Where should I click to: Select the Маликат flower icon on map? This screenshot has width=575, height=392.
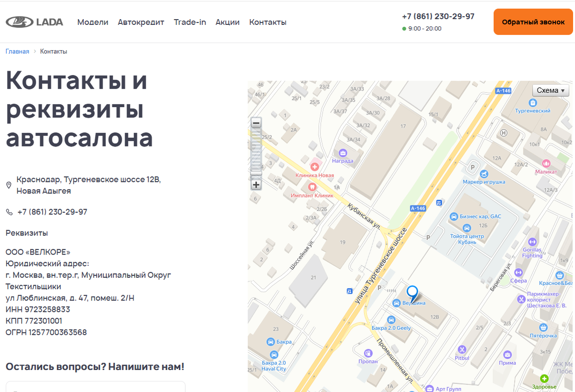coord(546,164)
